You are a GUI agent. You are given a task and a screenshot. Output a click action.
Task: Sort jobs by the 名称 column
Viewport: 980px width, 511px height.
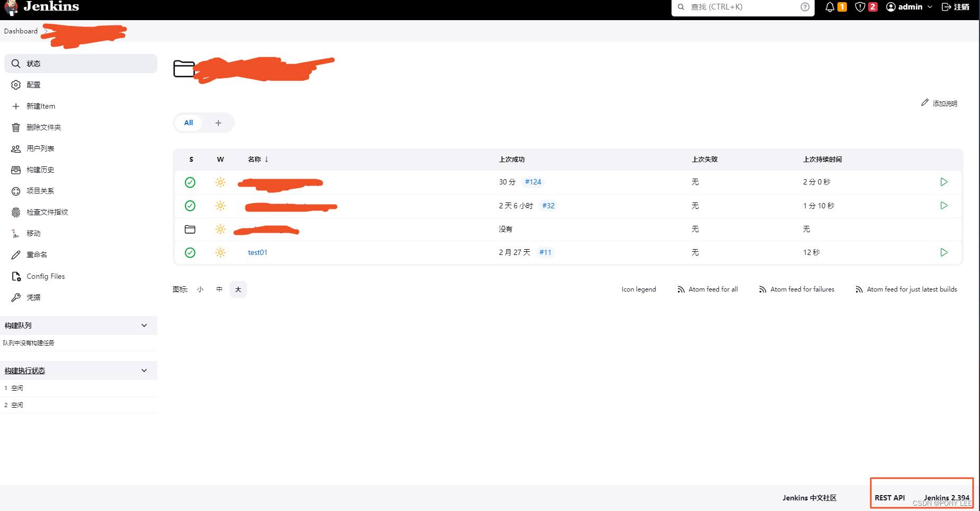pyautogui.click(x=254, y=159)
